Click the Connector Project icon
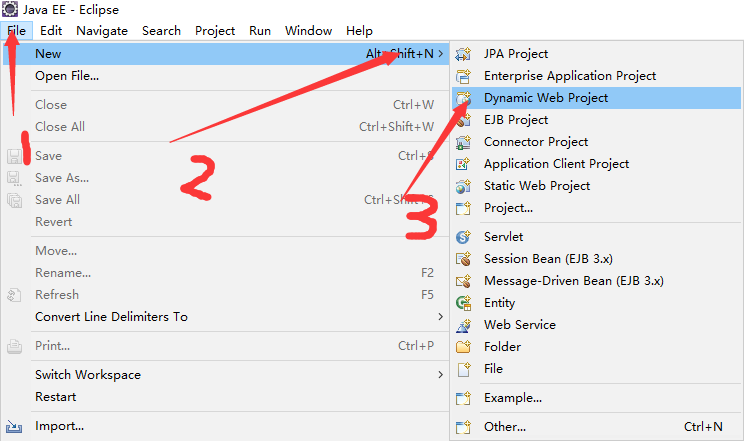 click(x=463, y=142)
